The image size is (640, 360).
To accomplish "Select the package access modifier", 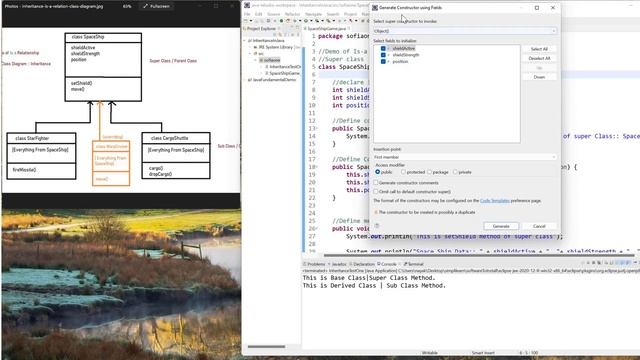I will coord(429,172).
